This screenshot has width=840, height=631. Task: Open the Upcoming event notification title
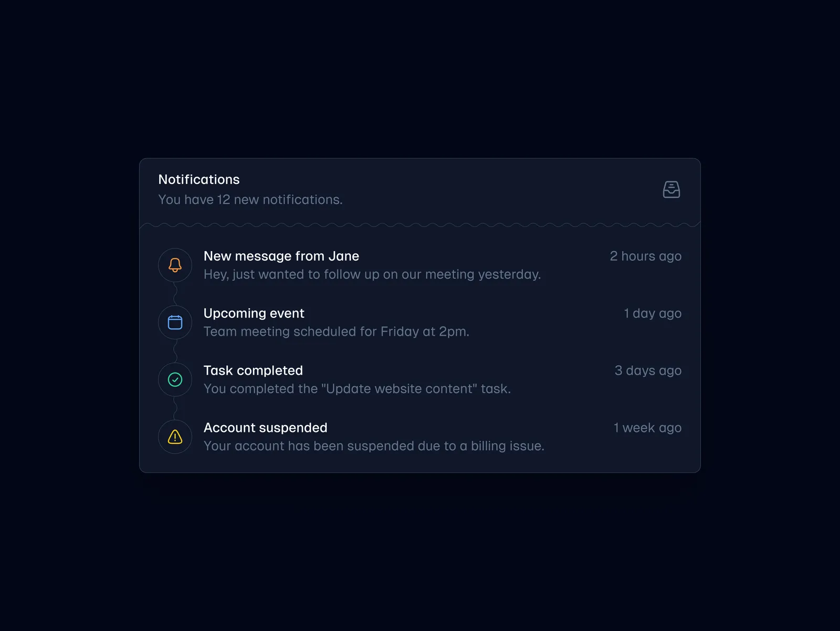(254, 313)
